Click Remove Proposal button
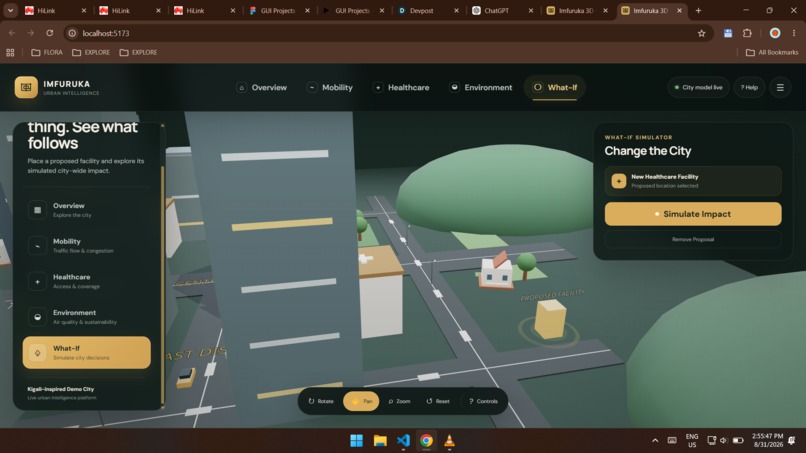 [x=692, y=239]
